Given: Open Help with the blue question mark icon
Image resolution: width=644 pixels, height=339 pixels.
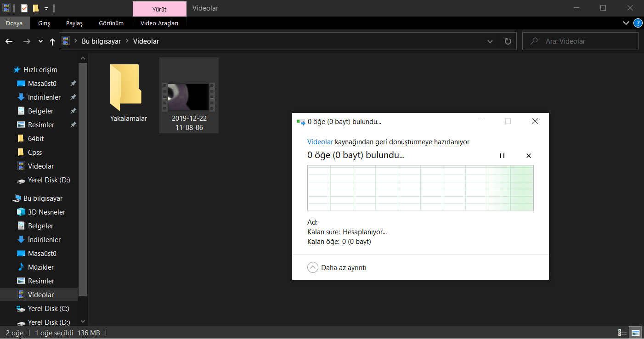Looking at the screenshot, I should click(x=638, y=23).
